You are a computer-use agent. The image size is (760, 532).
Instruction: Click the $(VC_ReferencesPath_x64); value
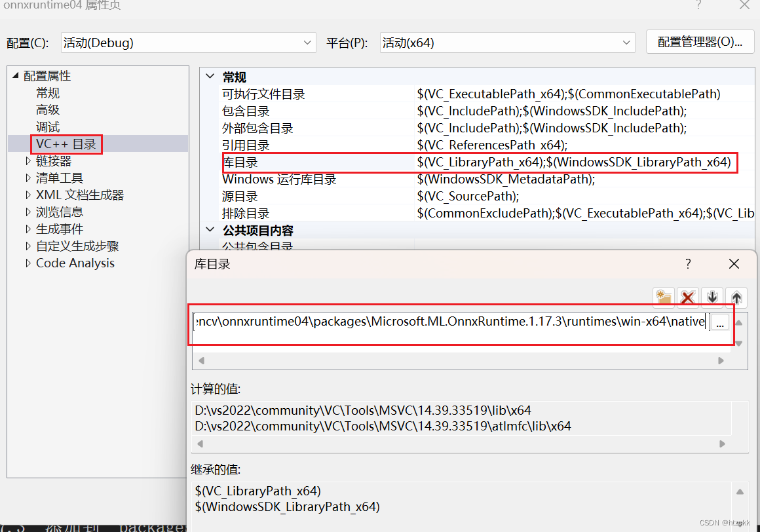click(492, 145)
